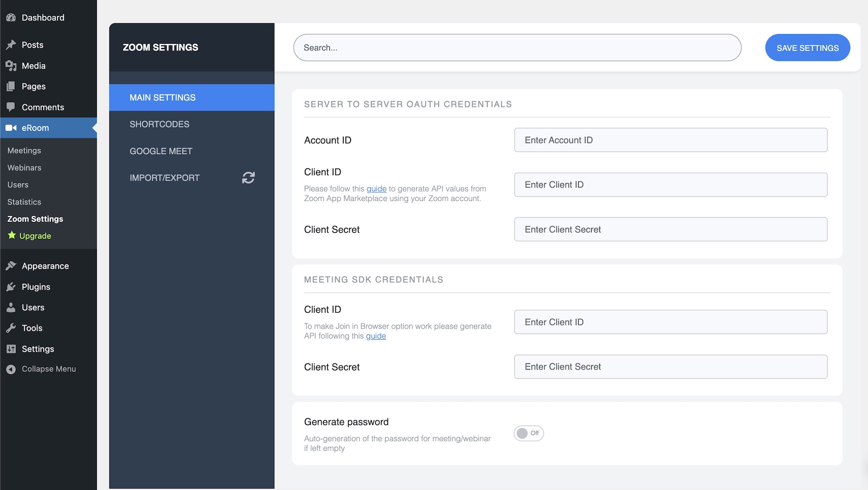Click the Media library icon

[11, 66]
